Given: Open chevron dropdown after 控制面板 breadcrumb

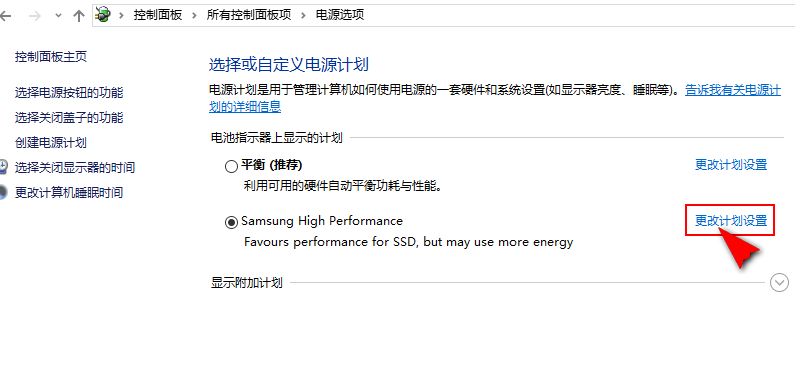Looking at the screenshot, I should tap(194, 15).
